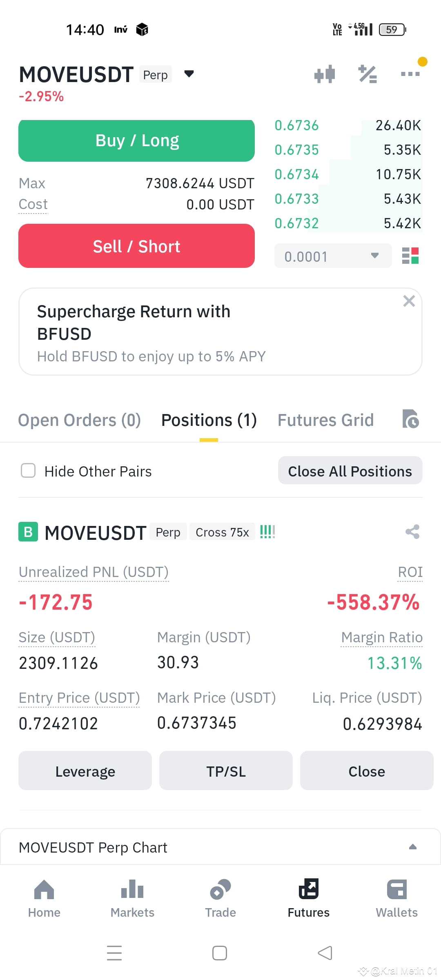Viewport: 441px width, 980px height.
Task: Tap Close All Positions button
Action: coord(350,471)
